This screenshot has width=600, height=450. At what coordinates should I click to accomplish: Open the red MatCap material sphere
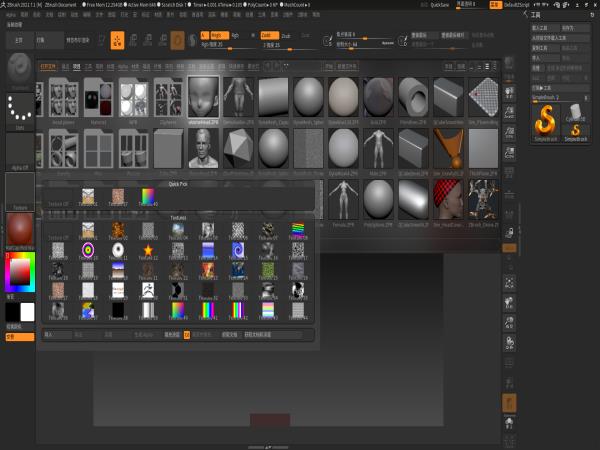pyautogui.click(x=20, y=231)
